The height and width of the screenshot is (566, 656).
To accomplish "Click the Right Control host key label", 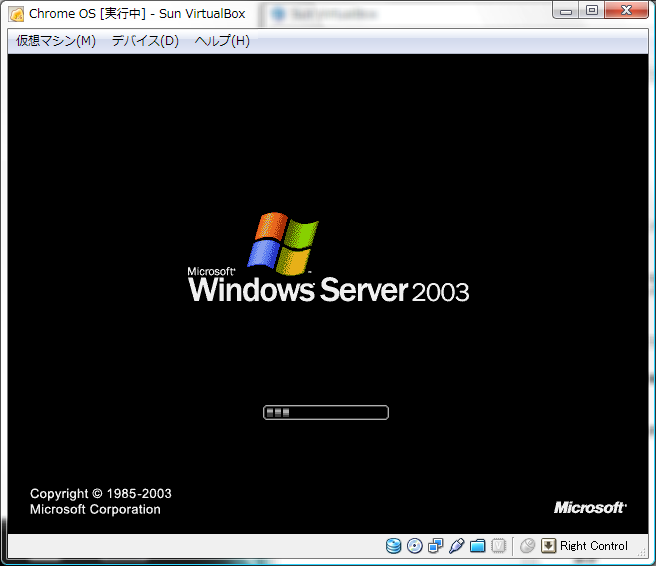I will [x=594, y=546].
